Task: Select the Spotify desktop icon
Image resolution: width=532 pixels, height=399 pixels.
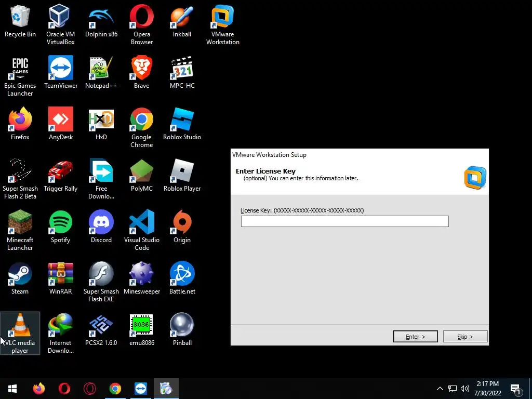Action: pyautogui.click(x=61, y=227)
